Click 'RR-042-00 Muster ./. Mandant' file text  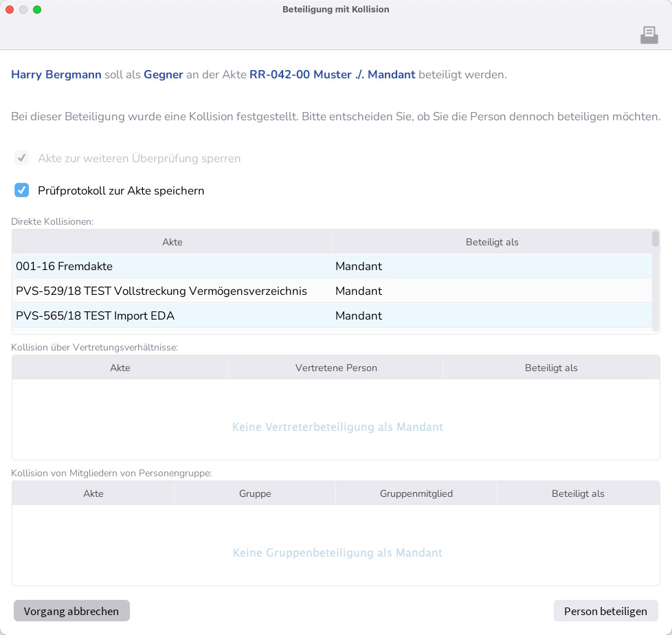click(x=332, y=74)
